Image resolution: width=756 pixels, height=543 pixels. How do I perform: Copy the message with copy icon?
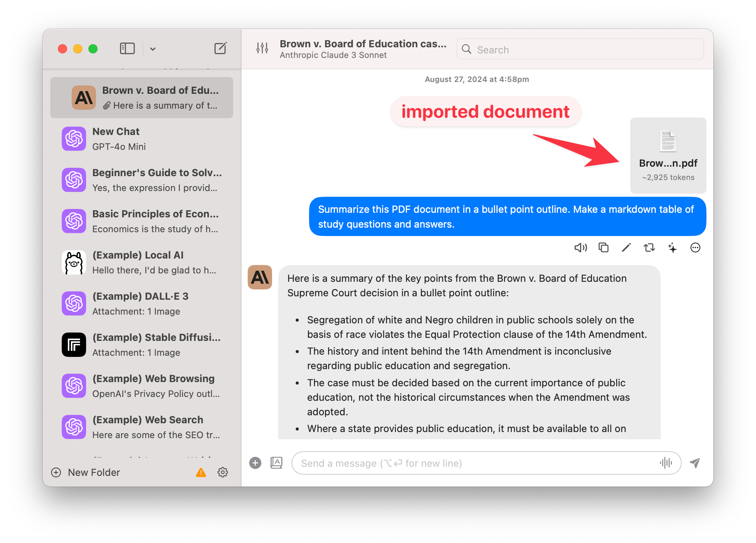(x=604, y=248)
